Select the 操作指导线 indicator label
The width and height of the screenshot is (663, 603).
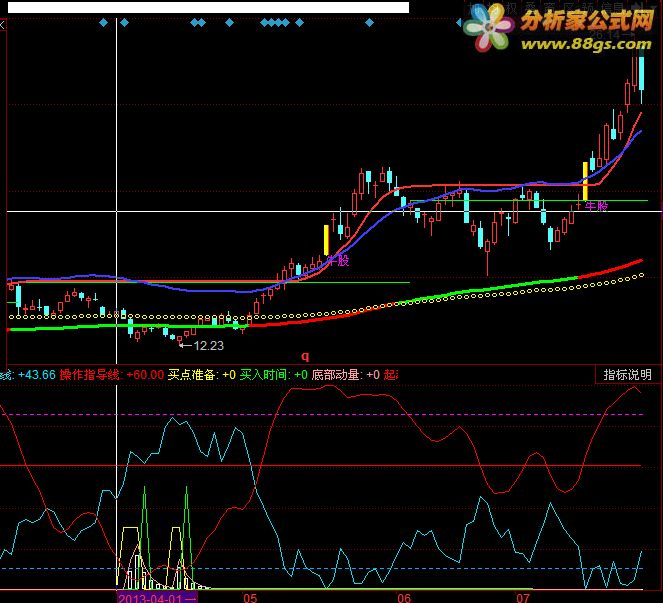point(90,375)
